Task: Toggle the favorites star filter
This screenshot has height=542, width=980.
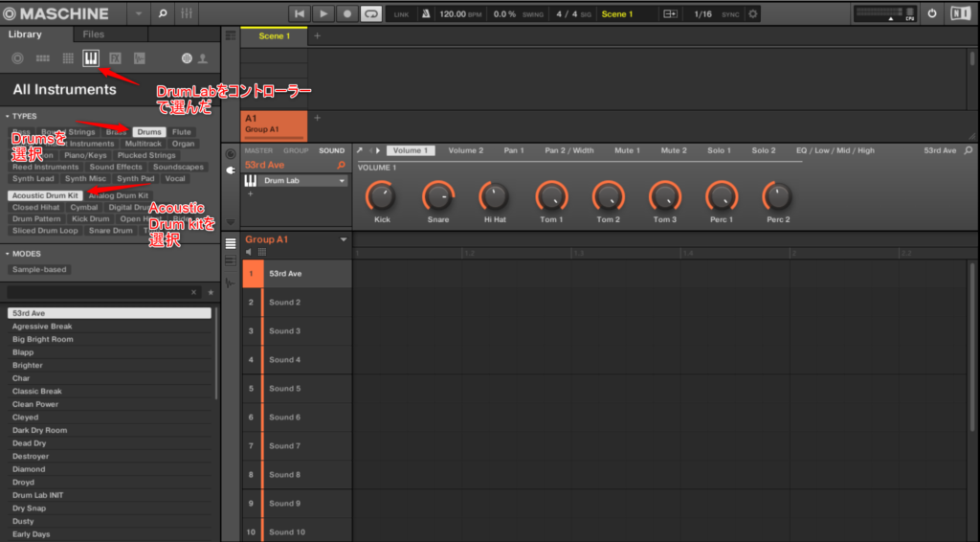Action: pyautogui.click(x=211, y=292)
